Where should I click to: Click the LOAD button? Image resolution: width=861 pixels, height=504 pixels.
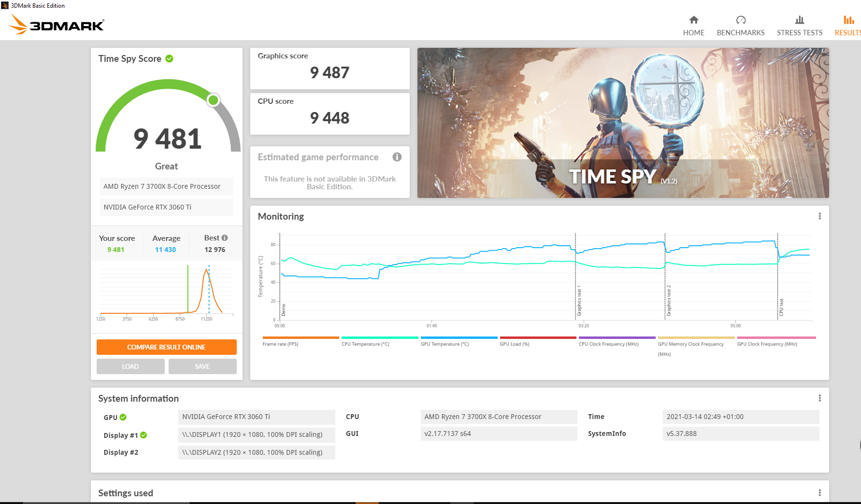coord(130,366)
